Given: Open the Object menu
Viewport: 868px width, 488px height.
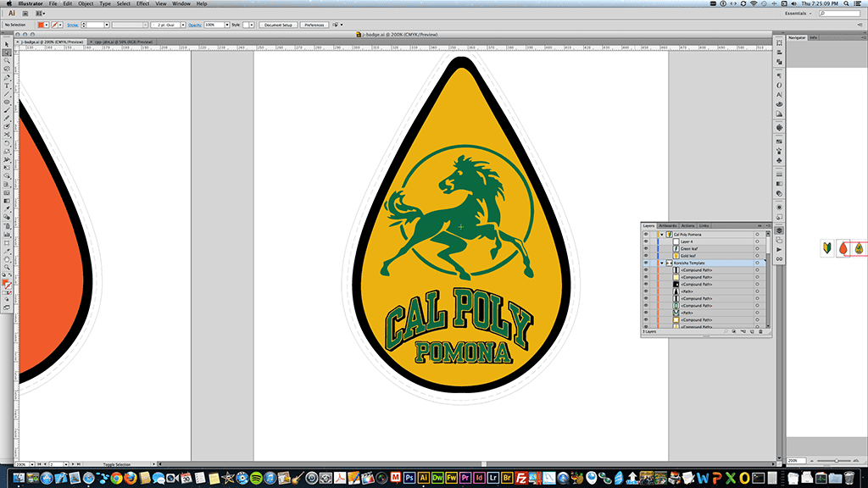Looking at the screenshot, I should click(86, 3).
